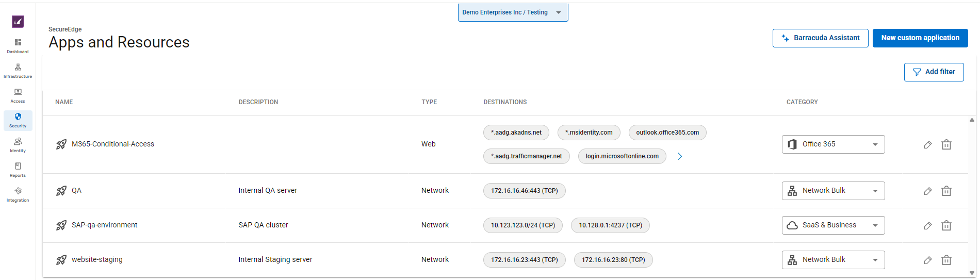Screen dimensions: 980x280
Task: Open the Barracuda Assistant
Action: (820, 38)
